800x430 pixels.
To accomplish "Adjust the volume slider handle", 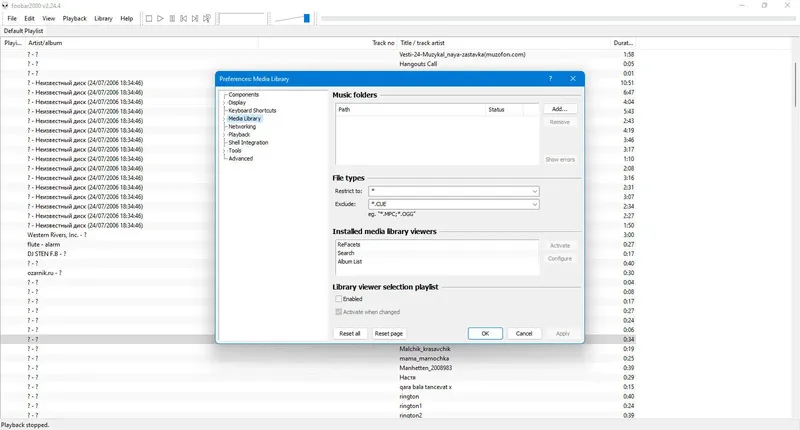I will (x=307, y=18).
